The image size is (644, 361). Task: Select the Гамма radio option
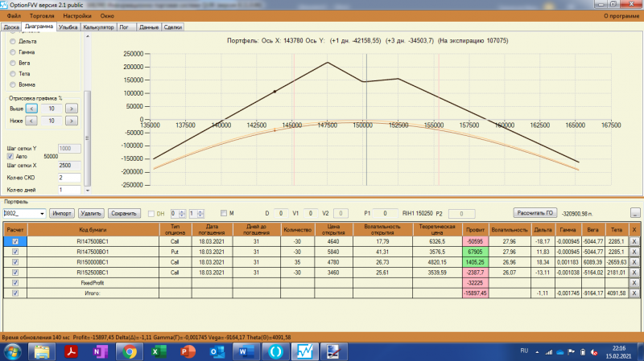click(x=13, y=52)
